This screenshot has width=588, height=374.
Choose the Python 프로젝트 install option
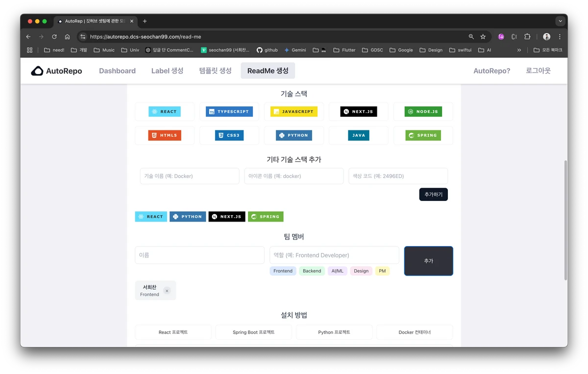point(334,332)
